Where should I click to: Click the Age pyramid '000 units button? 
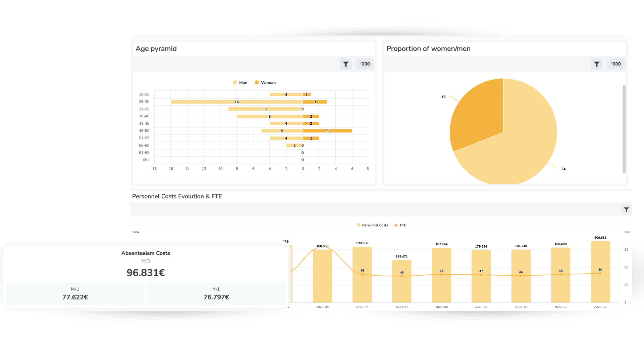[365, 64]
